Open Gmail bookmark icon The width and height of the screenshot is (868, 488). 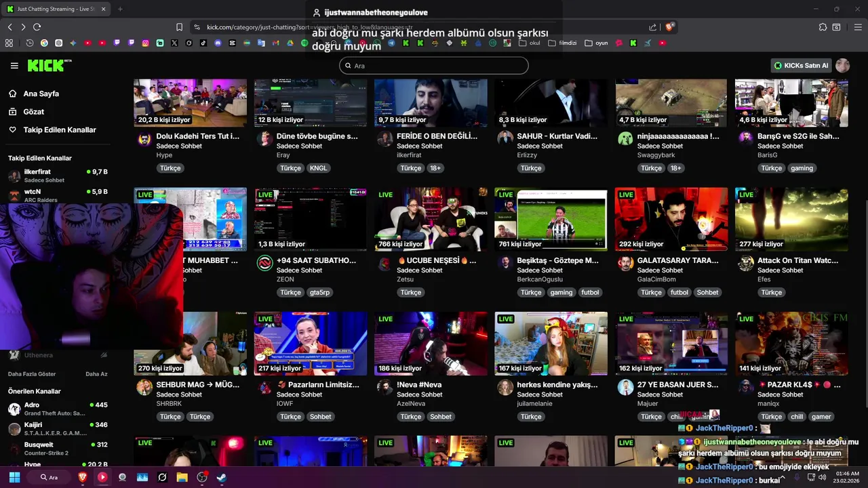click(275, 43)
